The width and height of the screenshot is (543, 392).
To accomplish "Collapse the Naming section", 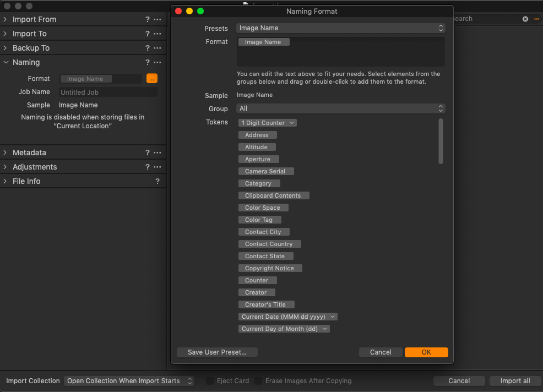I will click(6, 62).
